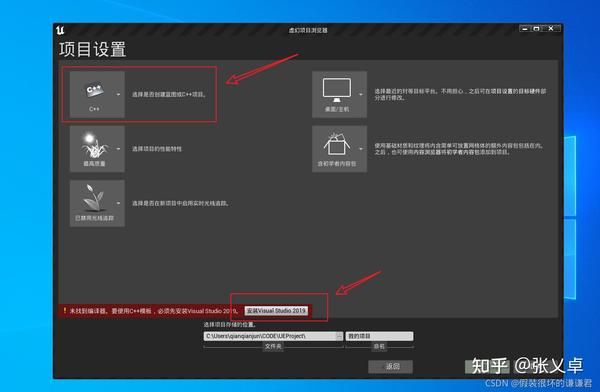Viewport: 600px width, 392px height.
Task: Open folder browser via the ellipsis button
Action: 340,336
